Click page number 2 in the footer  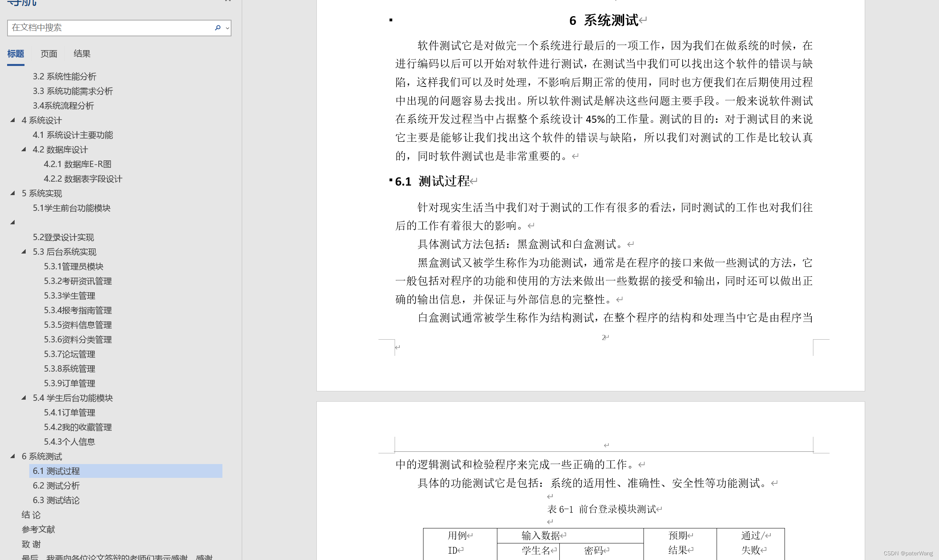click(604, 337)
